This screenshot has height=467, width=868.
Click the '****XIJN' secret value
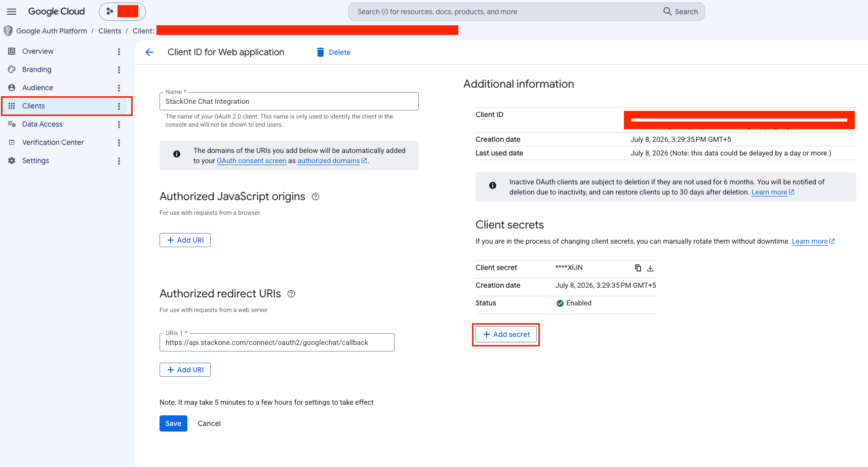(x=569, y=267)
